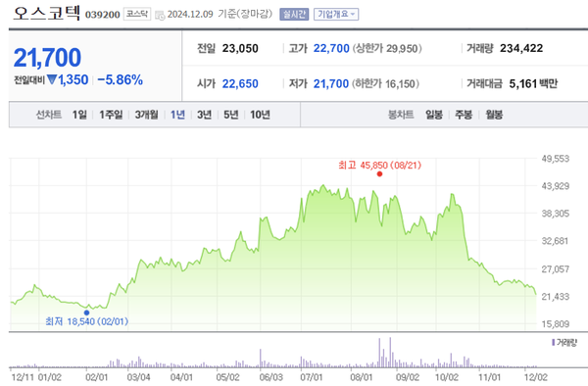Open the 기업개요 dropdown
The width and height of the screenshot is (588, 386).
point(336,15)
